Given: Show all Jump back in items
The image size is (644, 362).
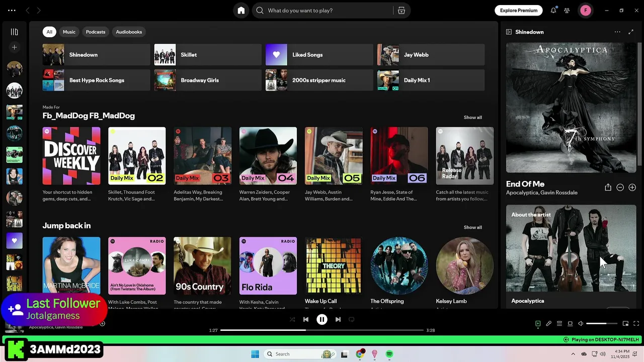Looking at the screenshot, I should [x=472, y=227].
